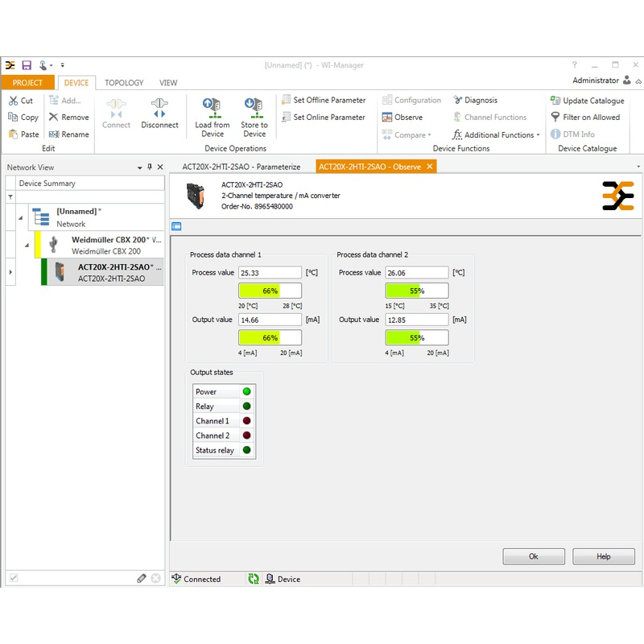Image resolution: width=644 pixels, height=644 pixels.
Task: Click the blue panel layout icon above process data
Action: pos(176,226)
